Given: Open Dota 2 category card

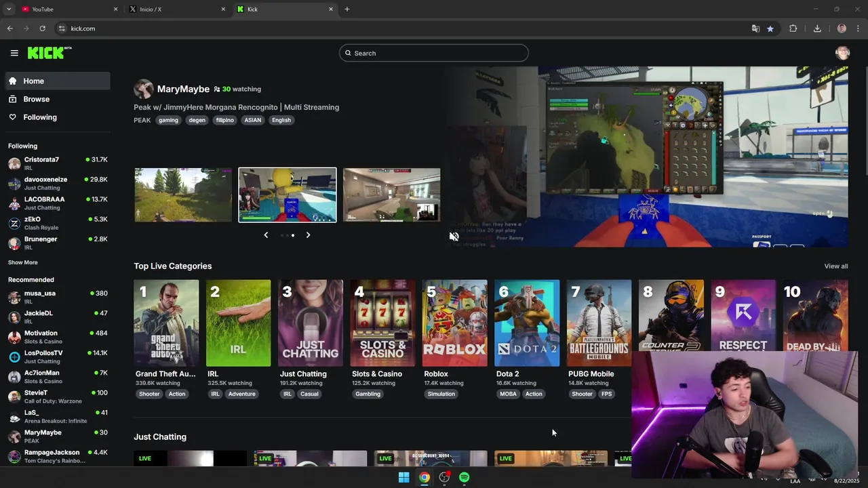Looking at the screenshot, I should (x=527, y=323).
